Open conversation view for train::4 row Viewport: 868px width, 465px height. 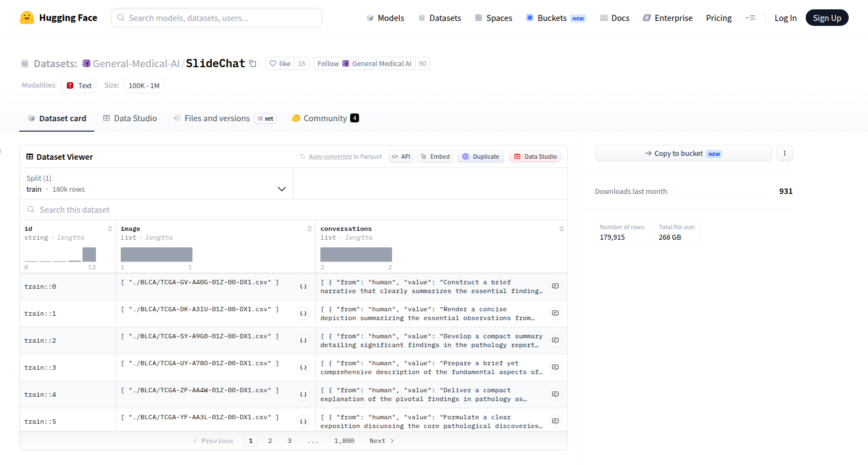(555, 394)
